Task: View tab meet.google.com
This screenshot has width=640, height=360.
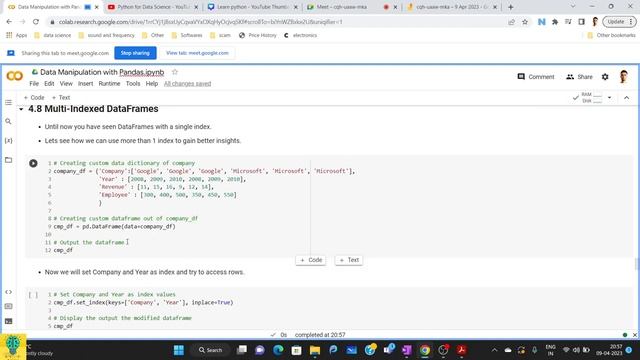Action: coord(197,53)
